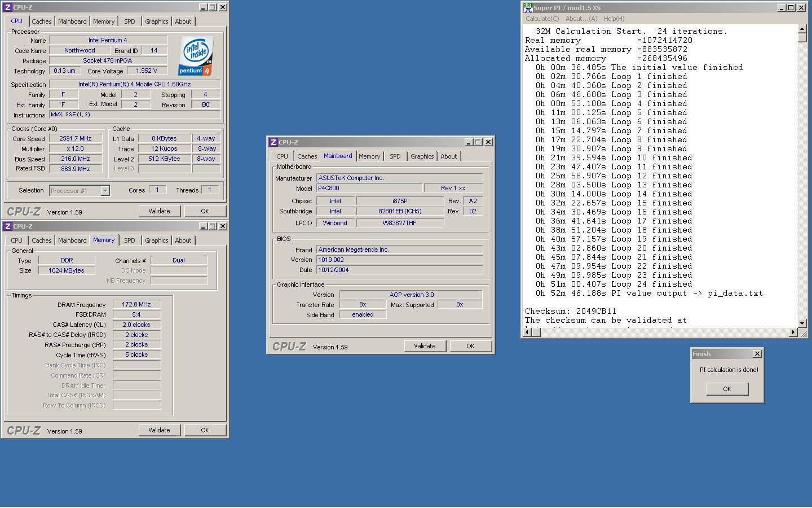812x508 pixels.
Task: Open the Processor #1 selection dropdown
Action: coord(105,191)
